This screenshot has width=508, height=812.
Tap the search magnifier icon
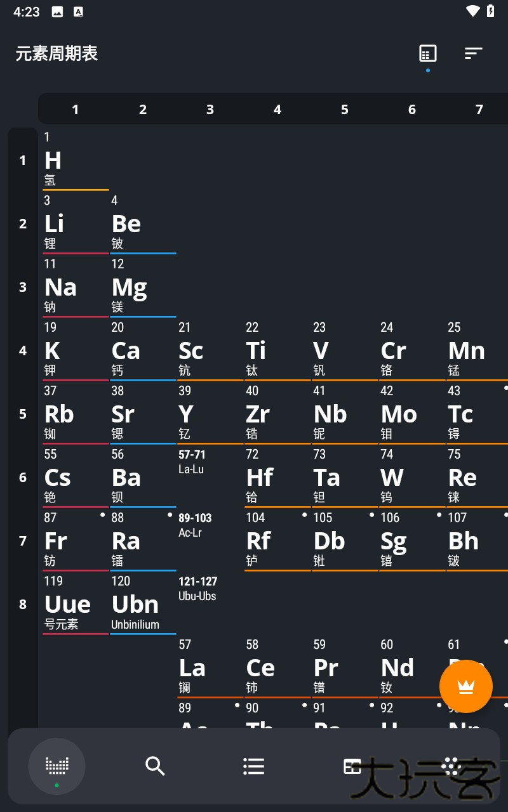(x=155, y=766)
